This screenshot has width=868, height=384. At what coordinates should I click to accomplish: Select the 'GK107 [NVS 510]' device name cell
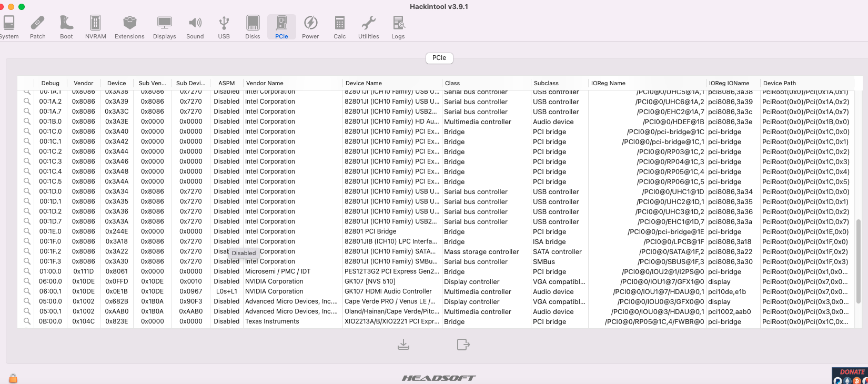(370, 281)
